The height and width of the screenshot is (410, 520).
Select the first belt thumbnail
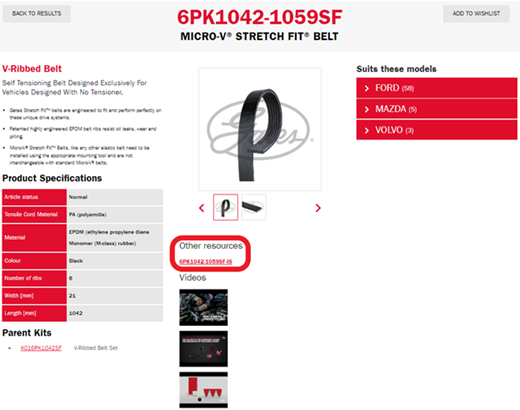coord(225,207)
